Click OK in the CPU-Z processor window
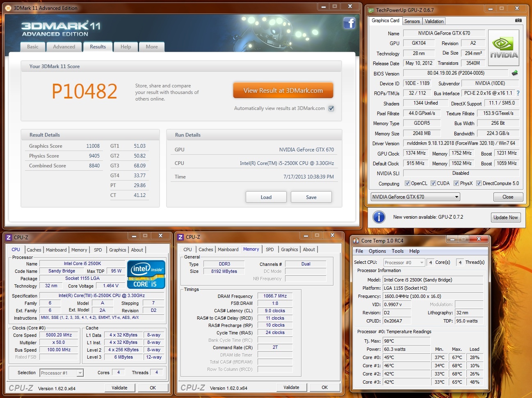Screen dimensions: 532x398 pyautogui.click(x=153, y=388)
